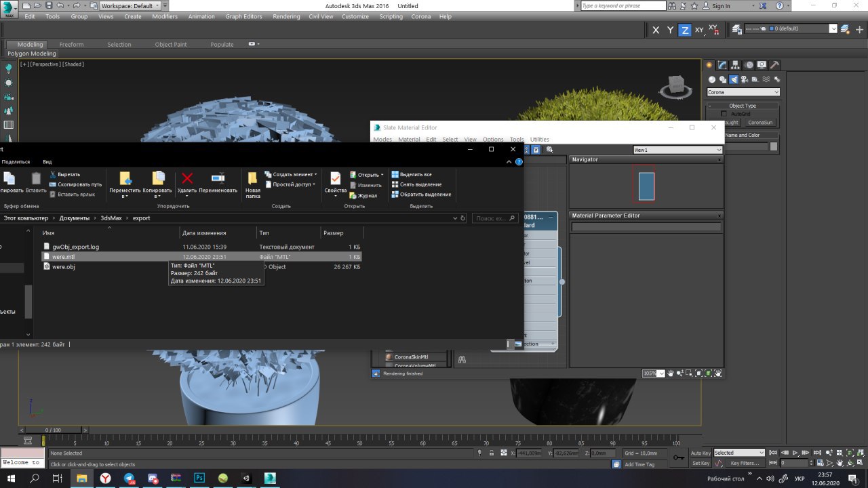Switch to the Freeform ribbon tab

coord(71,45)
